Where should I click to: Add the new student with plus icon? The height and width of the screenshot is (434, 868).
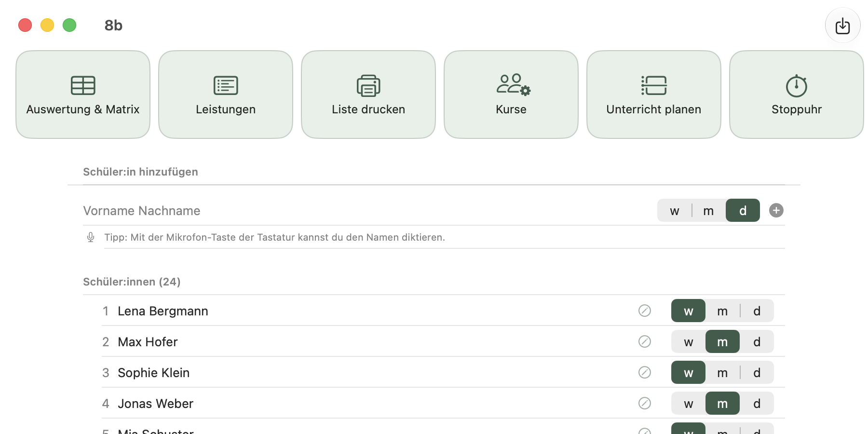776,210
